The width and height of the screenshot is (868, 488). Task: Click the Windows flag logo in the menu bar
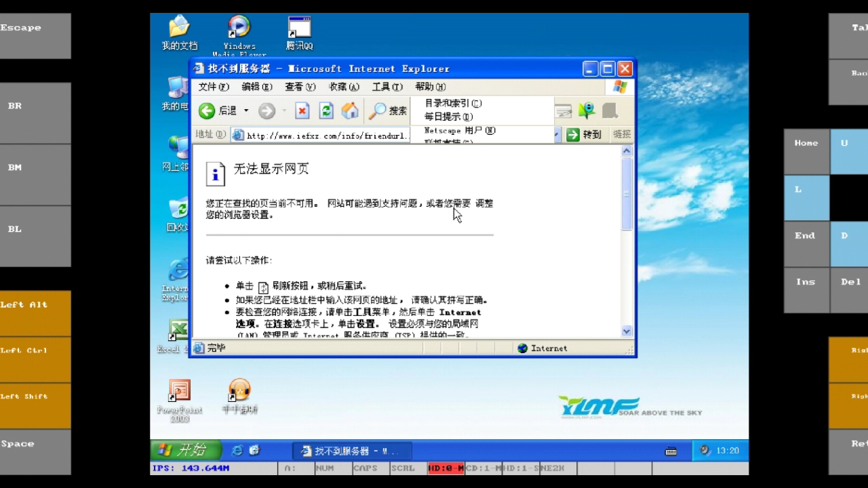coord(620,87)
